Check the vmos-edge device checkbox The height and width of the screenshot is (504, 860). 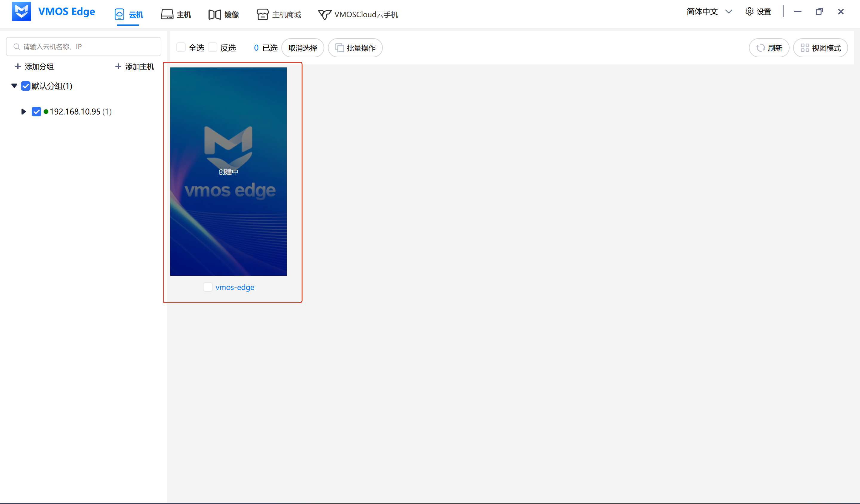coord(208,287)
